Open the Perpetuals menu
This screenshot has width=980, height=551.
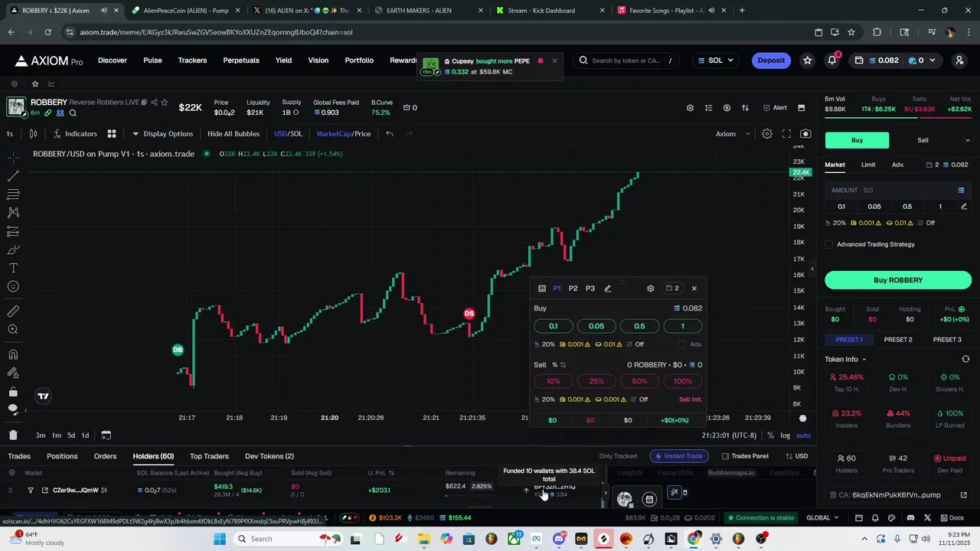coord(241,60)
